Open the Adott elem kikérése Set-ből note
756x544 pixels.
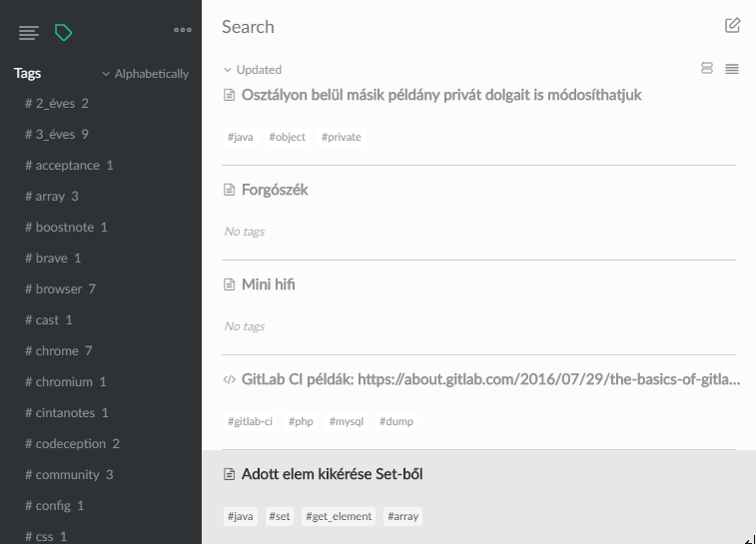[332, 474]
